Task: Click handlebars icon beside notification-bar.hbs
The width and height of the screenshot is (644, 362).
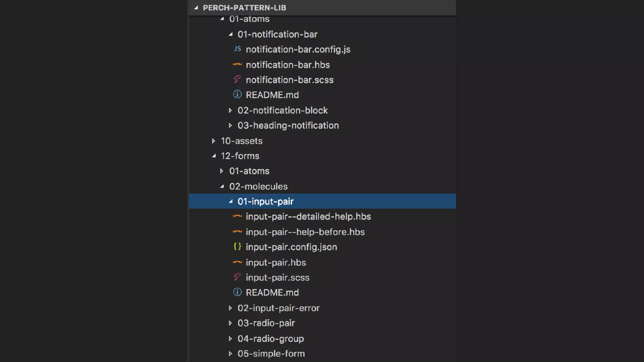Action: [x=237, y=64]
